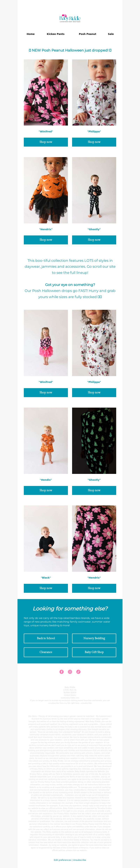
Task: Open the orange bat tutu "Hendrix" photo
Action: (x=46, y=190)
